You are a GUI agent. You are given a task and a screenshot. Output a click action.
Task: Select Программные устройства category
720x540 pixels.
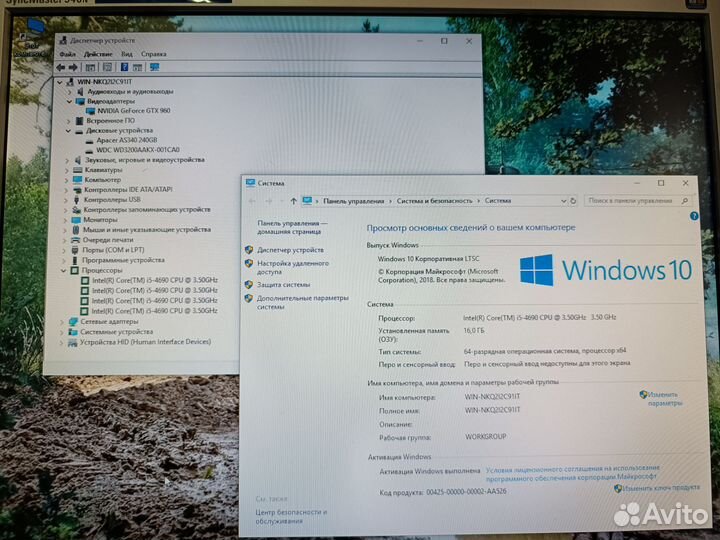pos(124,260)
